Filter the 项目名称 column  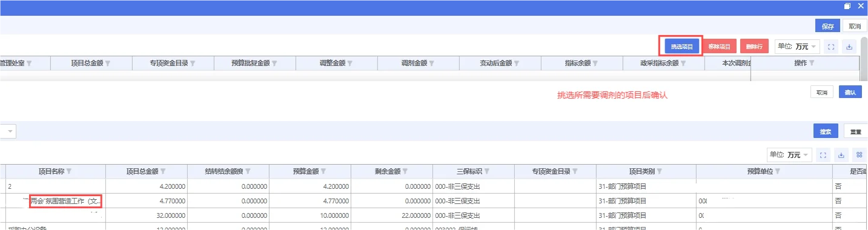[68, 171]
